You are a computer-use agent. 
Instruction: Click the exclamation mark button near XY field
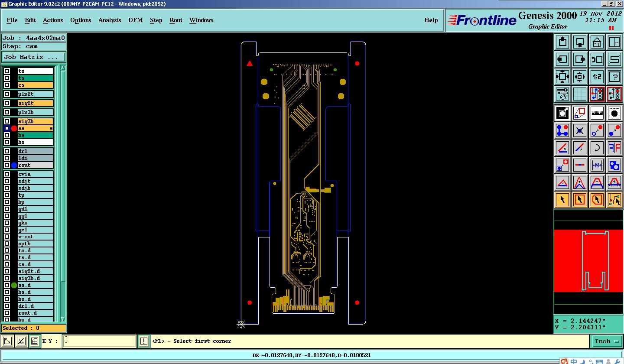click(x=144, y=341)
